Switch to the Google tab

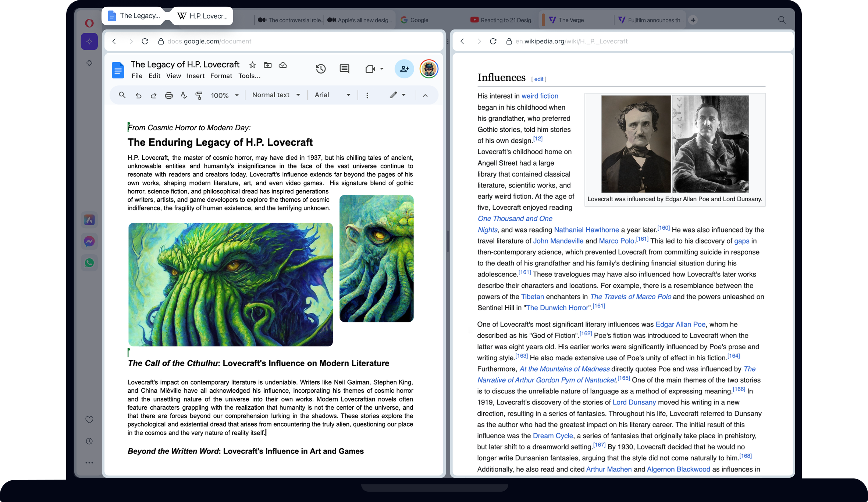click(415, 20)
